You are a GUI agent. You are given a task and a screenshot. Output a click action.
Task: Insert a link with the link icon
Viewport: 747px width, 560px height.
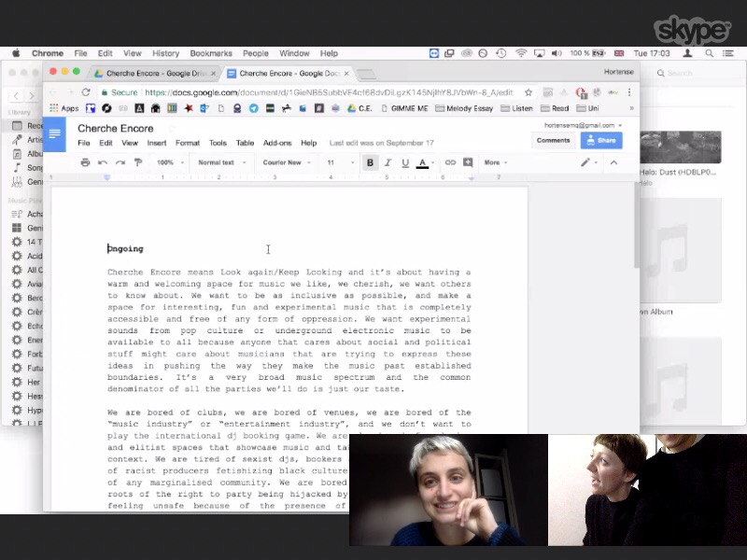coord(450,162)
